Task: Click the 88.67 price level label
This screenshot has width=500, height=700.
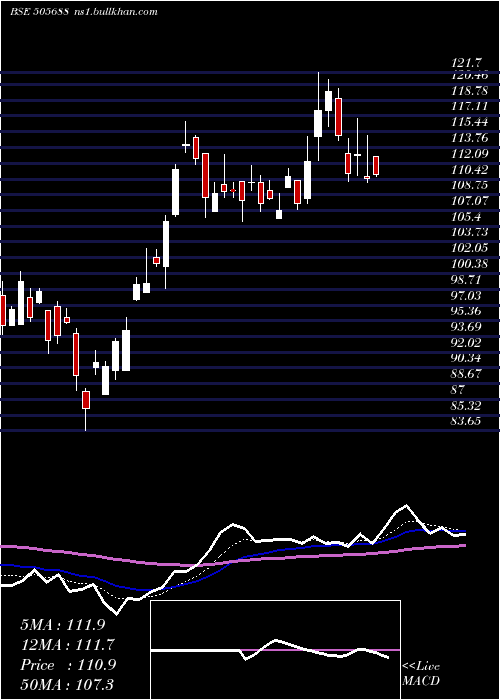Action: click(x=467, y=374)
